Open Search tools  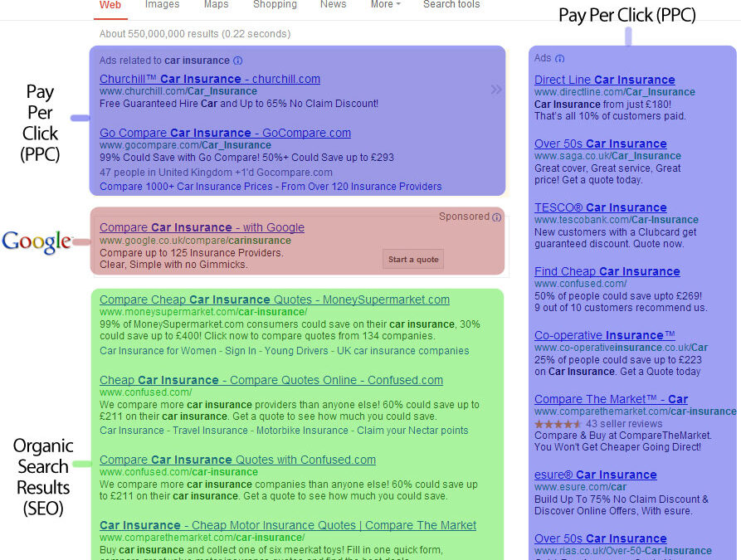point(451,4)
